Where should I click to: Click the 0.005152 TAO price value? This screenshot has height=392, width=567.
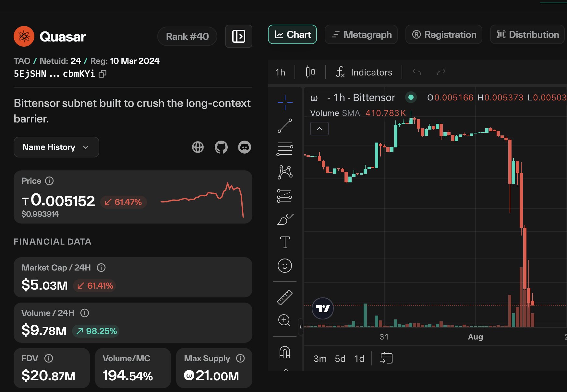coord(58,201)
